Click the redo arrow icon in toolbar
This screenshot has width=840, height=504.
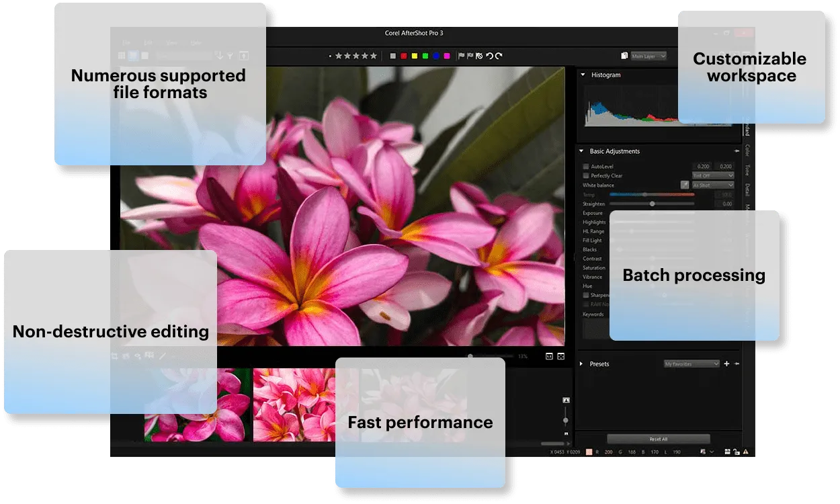499,56
